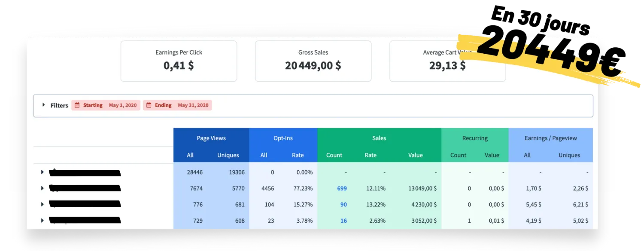This screenshot has width=644, height=251.
Task: Expand the Filters disclosure triangle
Action: [43, 105]
